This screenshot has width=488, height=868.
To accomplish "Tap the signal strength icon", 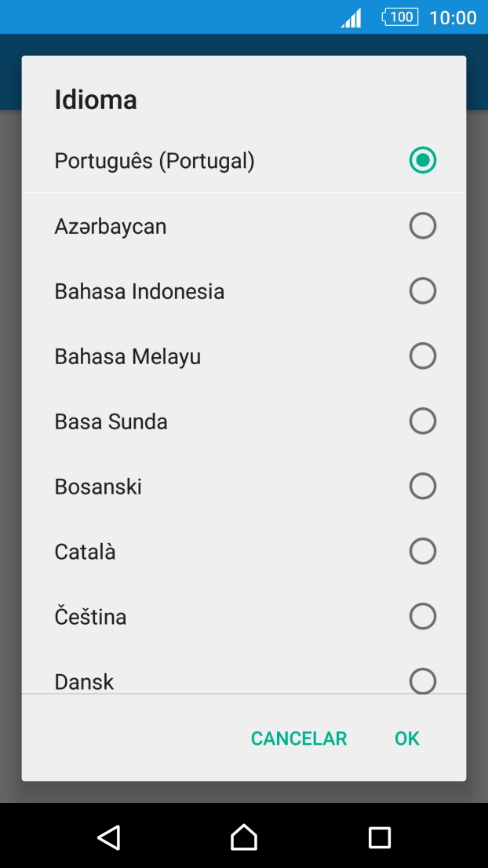I will coord(351,17).
